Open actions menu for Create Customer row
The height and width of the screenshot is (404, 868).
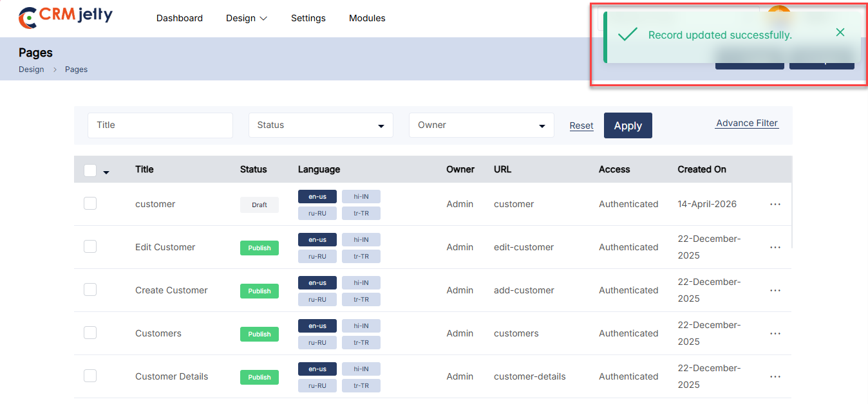point(775,290)
